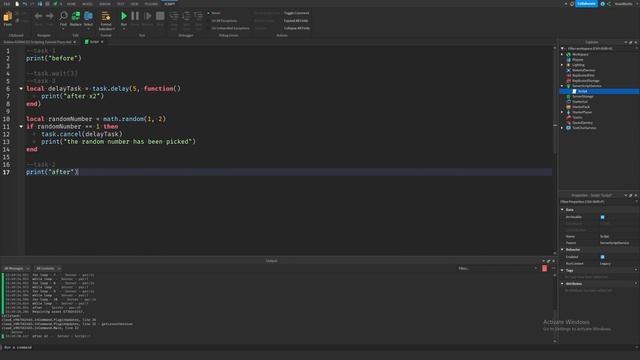The width and height of the screenshot is (640, 360).
Task: Click the Workspace globe icon in Explorer
Action: [x=568, y=54]
